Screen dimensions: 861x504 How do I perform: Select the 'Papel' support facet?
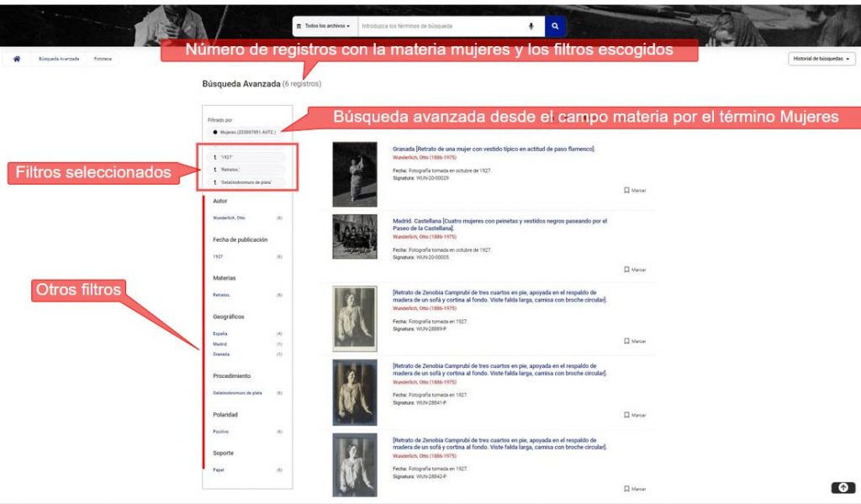(218, 470)
